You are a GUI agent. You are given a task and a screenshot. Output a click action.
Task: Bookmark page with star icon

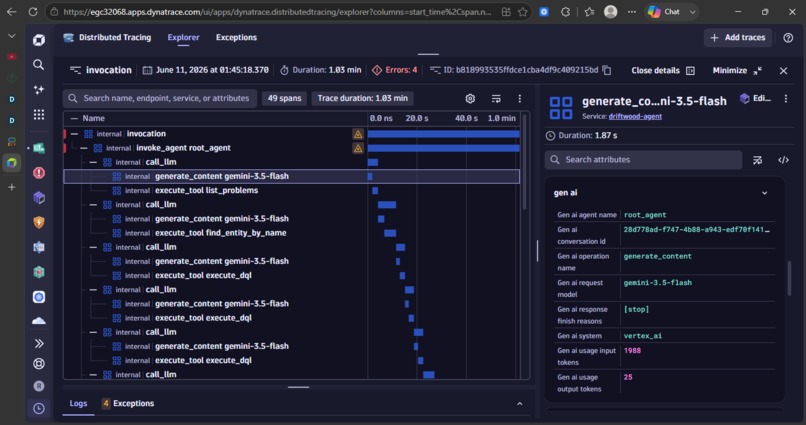click(x=523, y=11)
